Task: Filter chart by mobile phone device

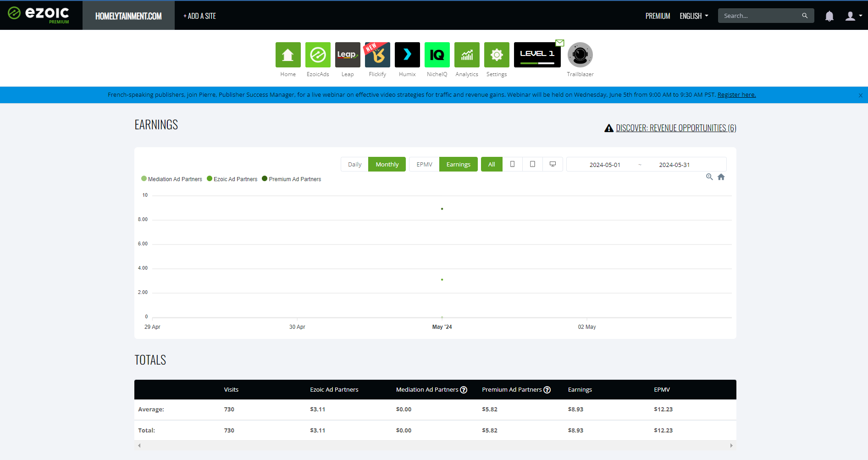Action: (x=513, y=164)
